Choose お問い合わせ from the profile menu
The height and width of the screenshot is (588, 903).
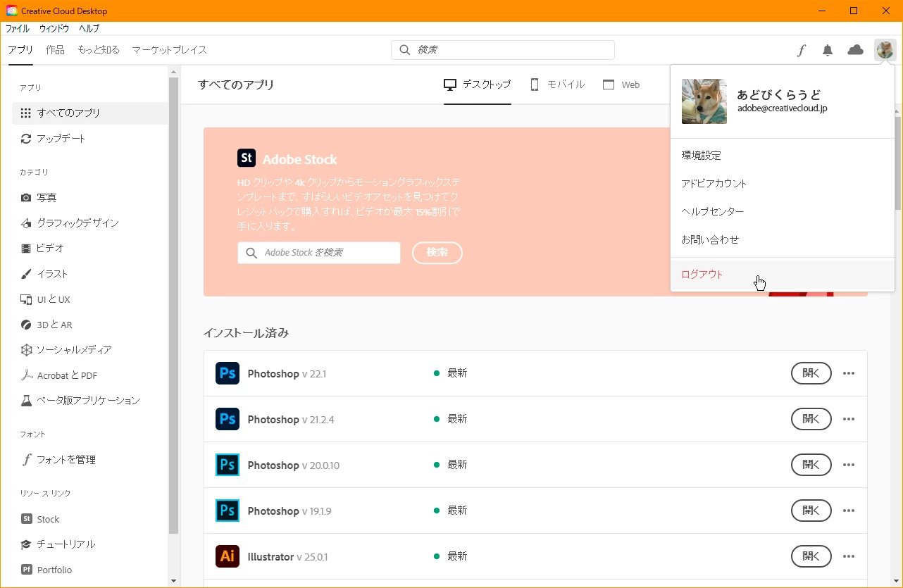[783, 240]
